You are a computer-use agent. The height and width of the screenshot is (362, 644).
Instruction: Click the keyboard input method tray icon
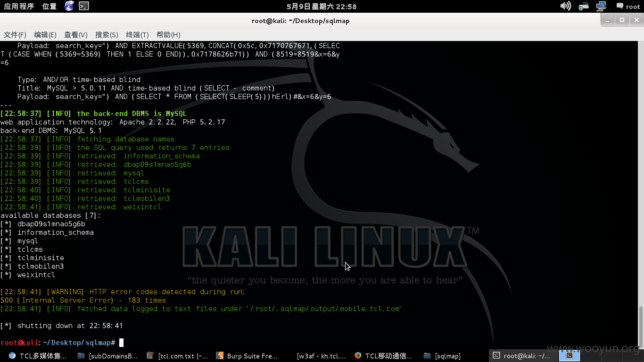click(584, 6)
